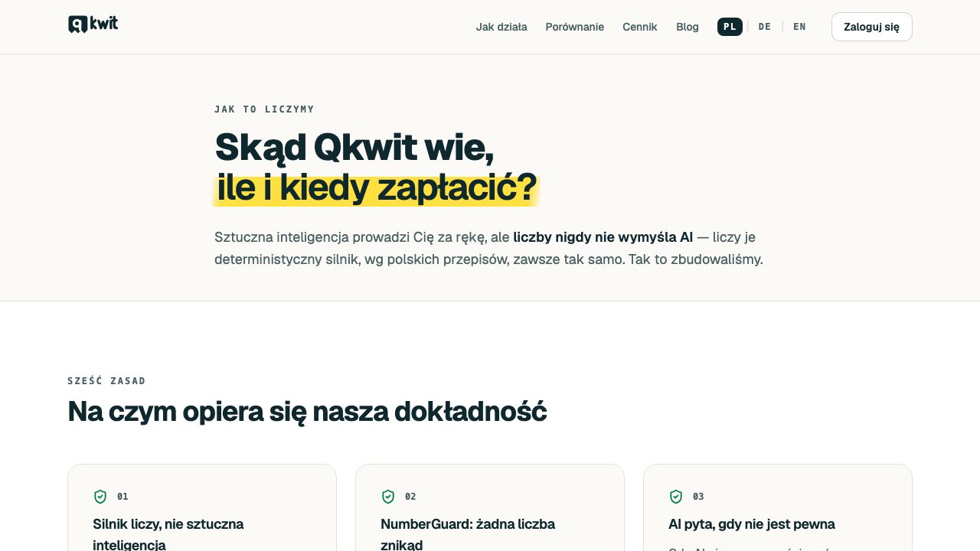980x551 pixels.
Task: Click the 'SZEŚĆ ZASAD' label
Action: (x=106, y=381)
